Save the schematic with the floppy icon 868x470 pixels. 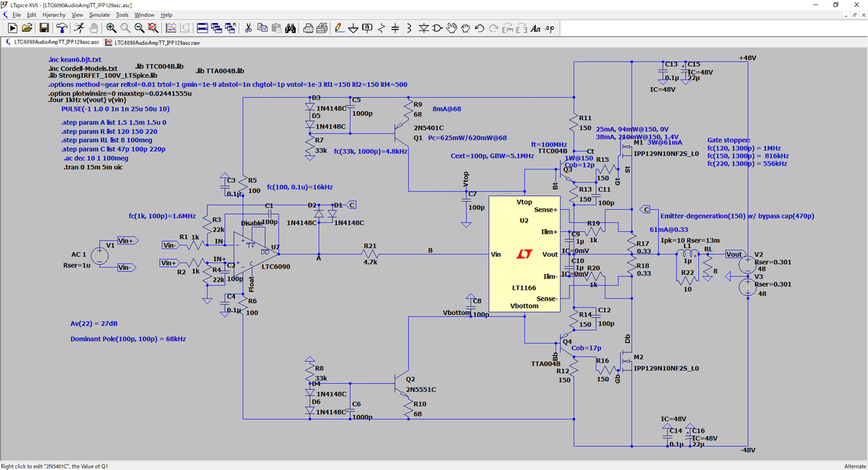pyautogui.click(x=43, y=27)
